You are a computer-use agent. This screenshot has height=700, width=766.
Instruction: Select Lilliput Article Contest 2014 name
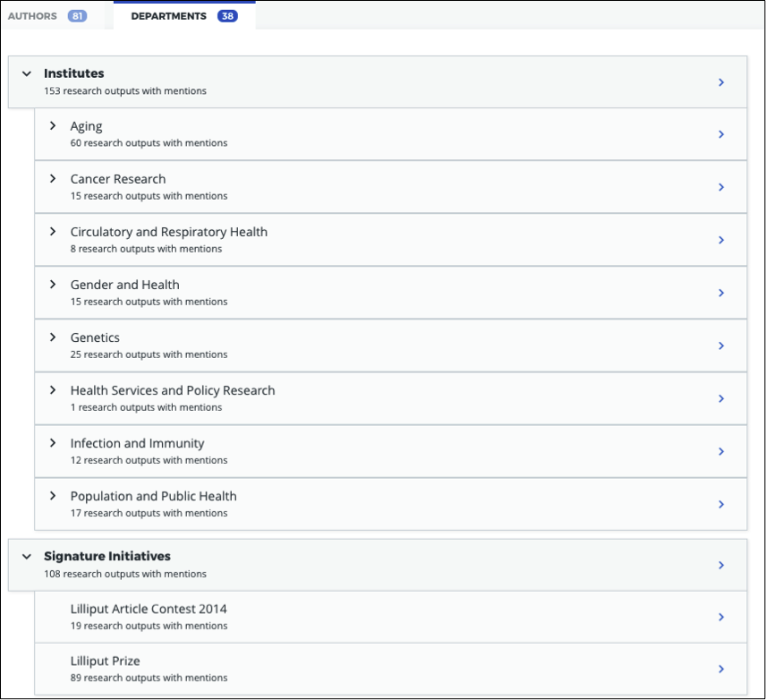click(x=149, y=609)
